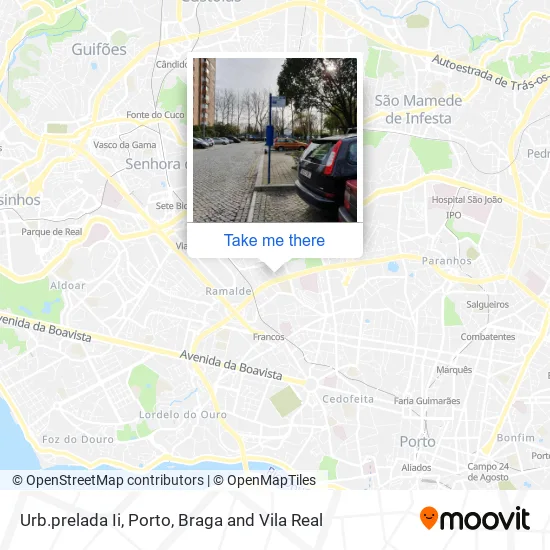Select the Salgueiros station label
The height and width of the screenshot is (550, 550).
487,304
